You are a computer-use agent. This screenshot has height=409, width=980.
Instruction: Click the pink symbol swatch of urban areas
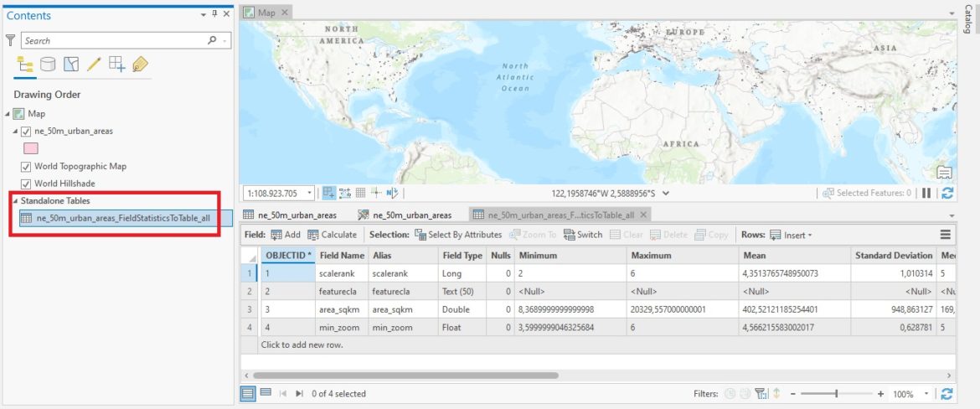click(31, 148)
